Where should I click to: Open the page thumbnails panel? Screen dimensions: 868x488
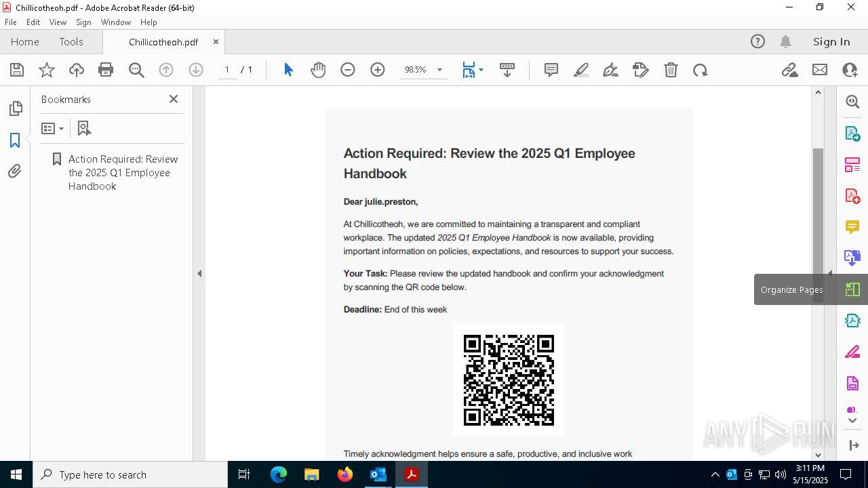[x=15, y=108]
